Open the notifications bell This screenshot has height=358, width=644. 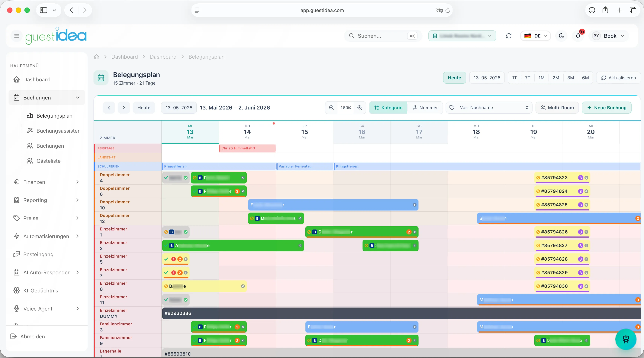578,36
